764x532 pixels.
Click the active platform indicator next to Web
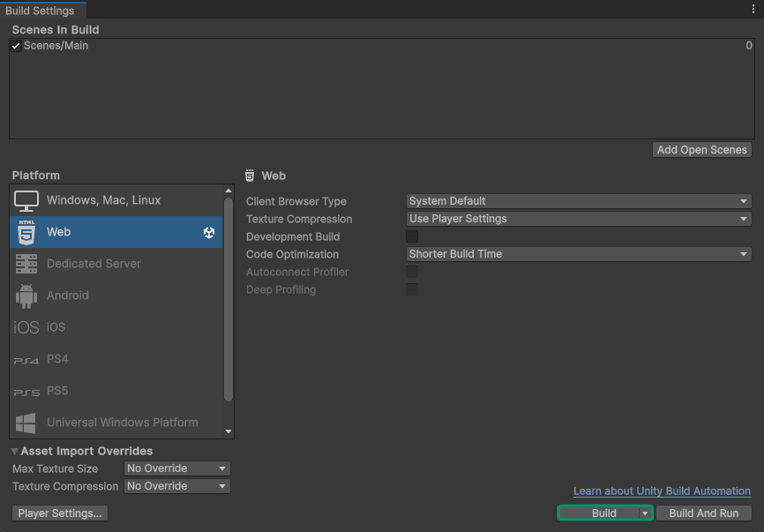point(209,232)
